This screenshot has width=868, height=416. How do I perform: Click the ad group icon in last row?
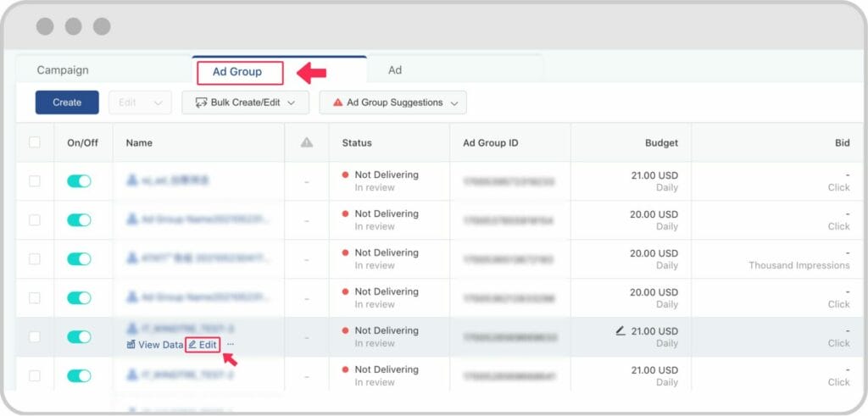pos(131,375)
